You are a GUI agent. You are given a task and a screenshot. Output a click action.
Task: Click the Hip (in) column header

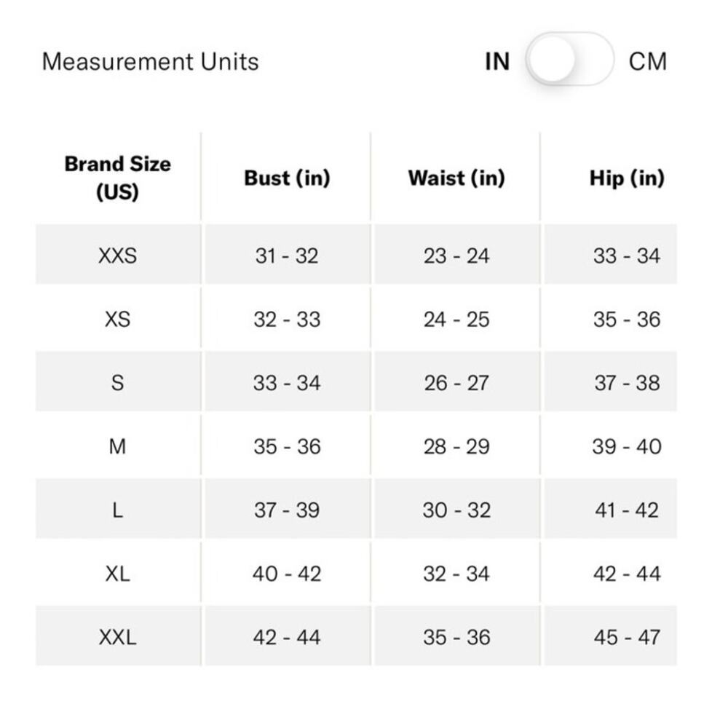(627, 178)
